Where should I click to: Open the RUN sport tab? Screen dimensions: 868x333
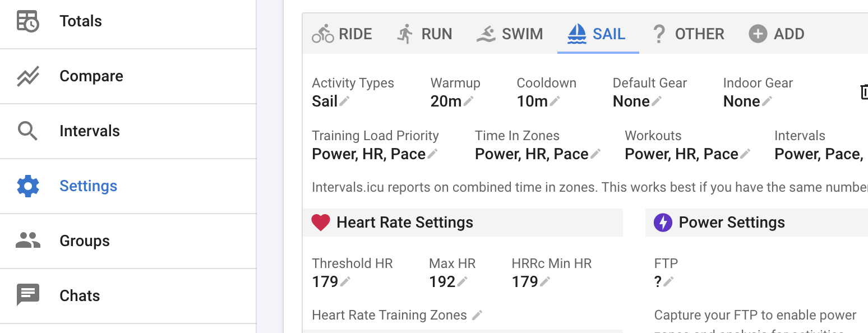[424, 34]
